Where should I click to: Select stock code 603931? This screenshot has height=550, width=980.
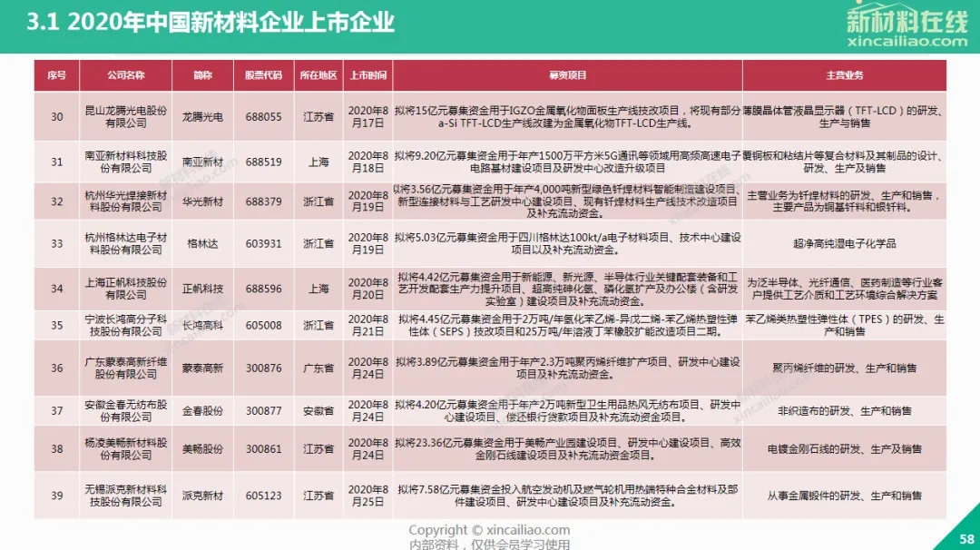point(263,244)
